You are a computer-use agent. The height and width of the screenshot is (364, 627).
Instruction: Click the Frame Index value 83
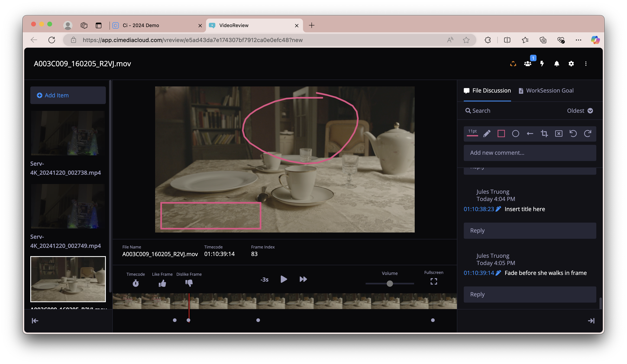click(x=254, y=254)
